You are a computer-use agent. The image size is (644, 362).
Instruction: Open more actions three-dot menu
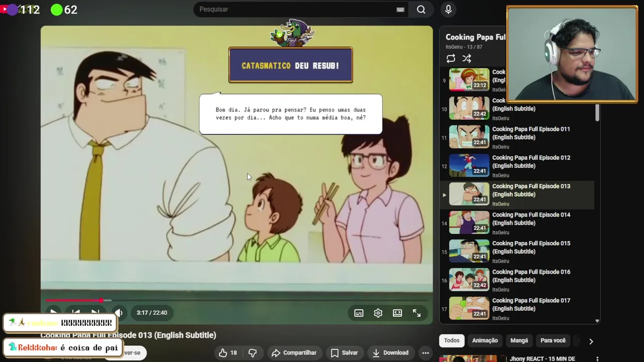coord(426,352)
